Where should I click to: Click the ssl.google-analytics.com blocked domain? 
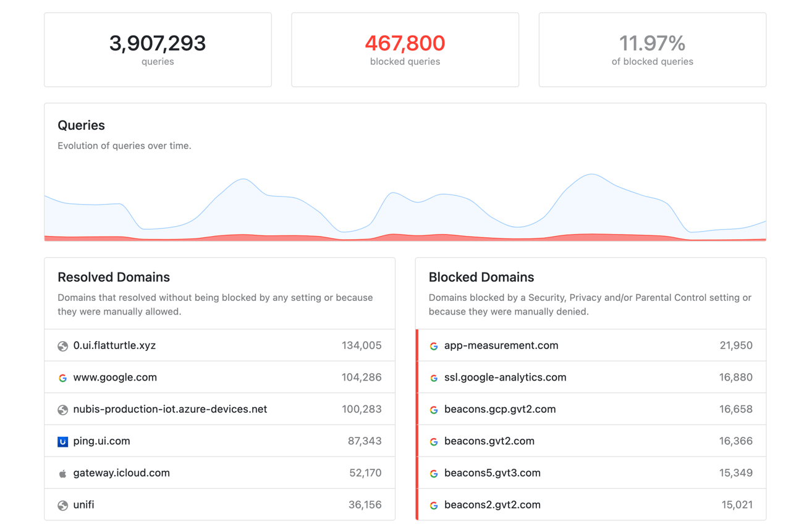(x=505, y=378)
